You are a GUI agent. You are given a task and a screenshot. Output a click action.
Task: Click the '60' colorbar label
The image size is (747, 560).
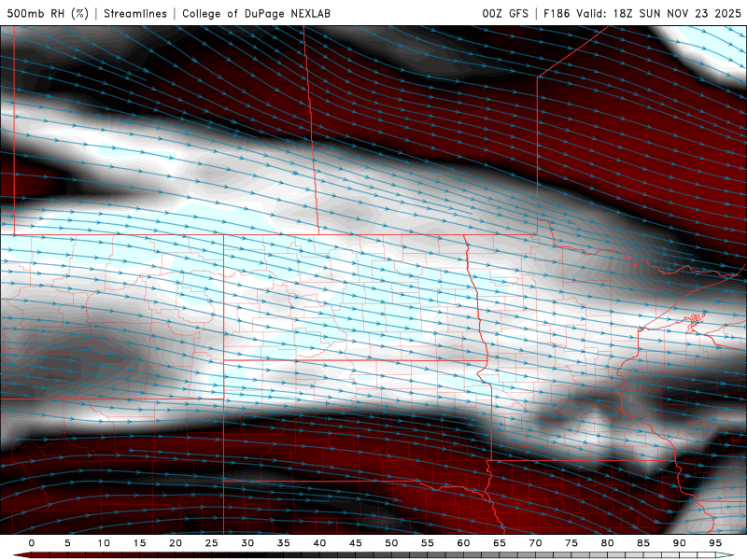click(463, 543)
